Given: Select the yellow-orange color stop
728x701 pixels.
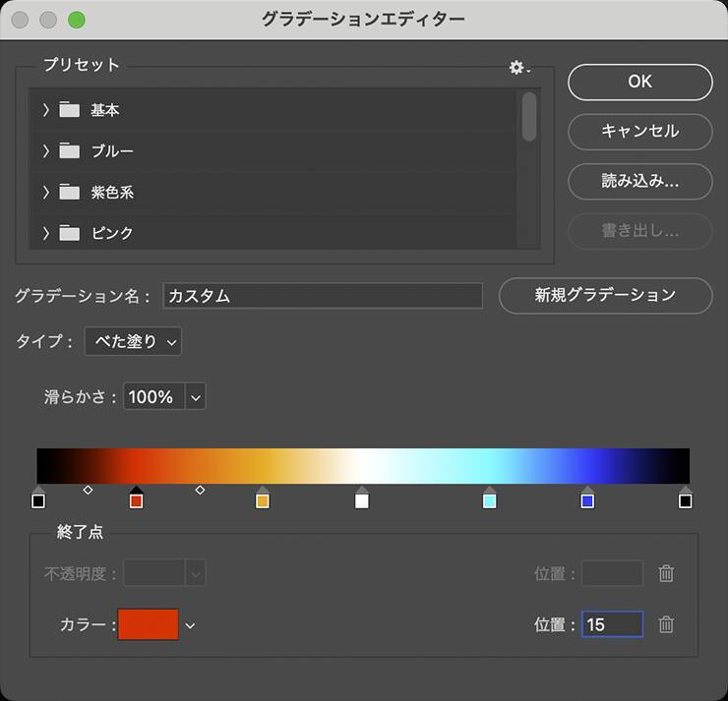Looking at the screenshot, I should point(263,500).
